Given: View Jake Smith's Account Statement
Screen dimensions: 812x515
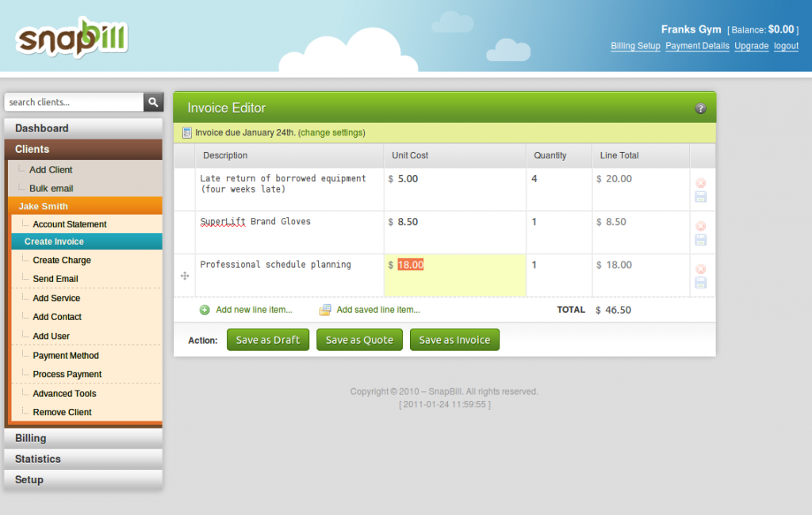Looking at the screenshot, I should [x=70, y=224].
